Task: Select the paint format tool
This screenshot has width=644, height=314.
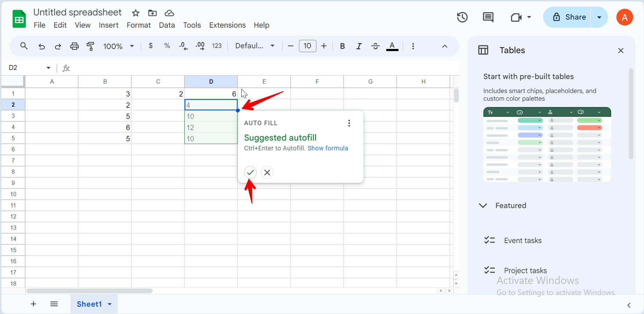Action: pyautogui.click(x=90, y=46)
